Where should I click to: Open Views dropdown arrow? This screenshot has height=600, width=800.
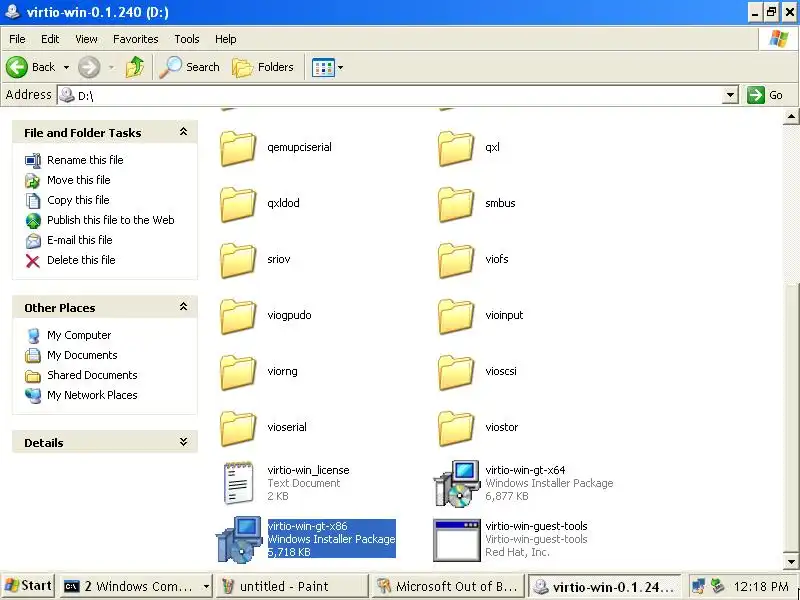[340, 67]
